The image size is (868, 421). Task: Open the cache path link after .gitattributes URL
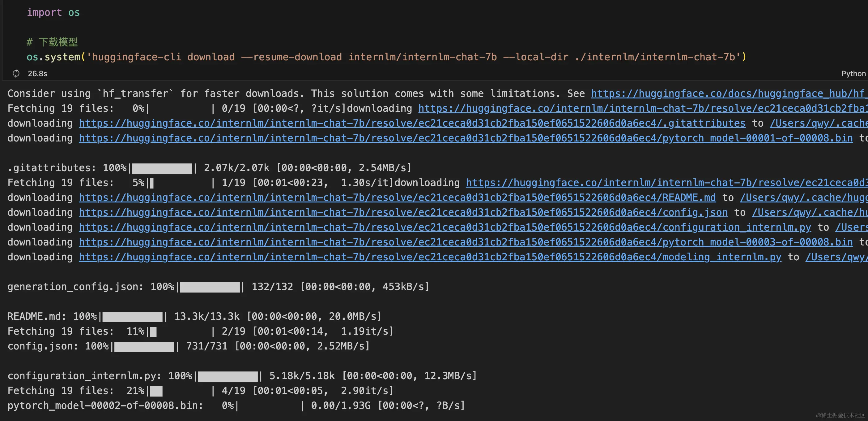(818, 123)
